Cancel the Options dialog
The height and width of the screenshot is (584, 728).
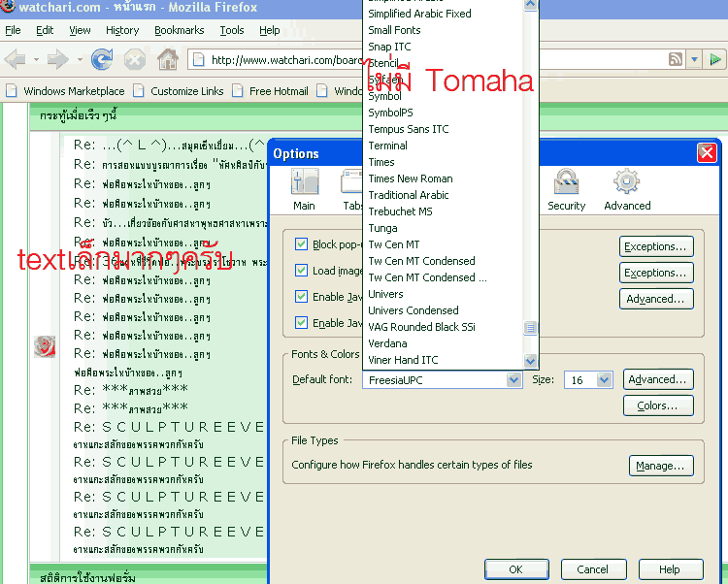[593, 569]
